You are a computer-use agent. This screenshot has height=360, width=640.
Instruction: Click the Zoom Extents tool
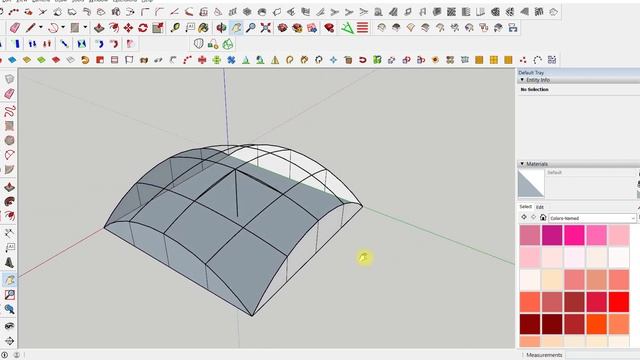266,28
